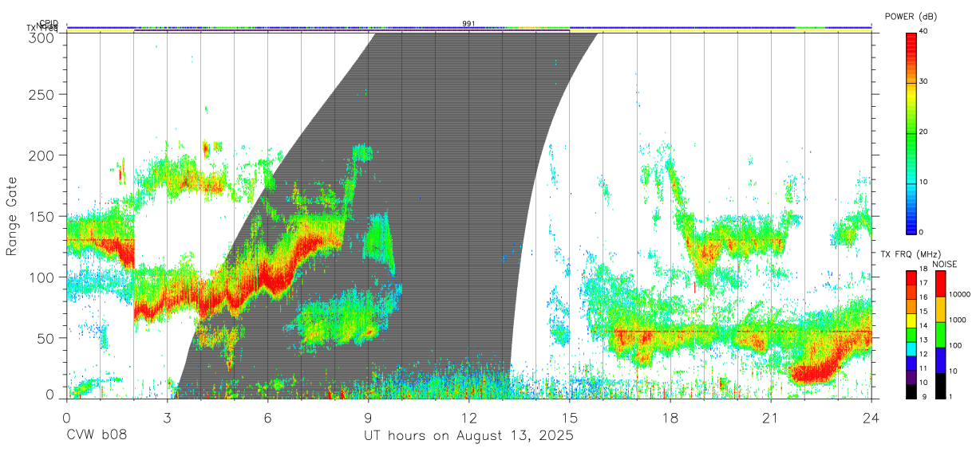Select the "NOISE" legend title
This screenshot has width=980, height=452.
click(x=943, y=264)
